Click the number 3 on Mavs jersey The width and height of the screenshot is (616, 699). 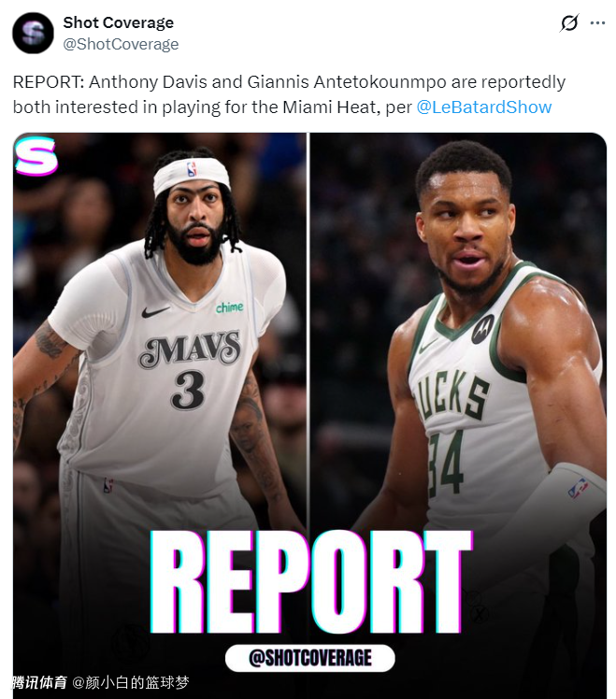tap(188, 391)
